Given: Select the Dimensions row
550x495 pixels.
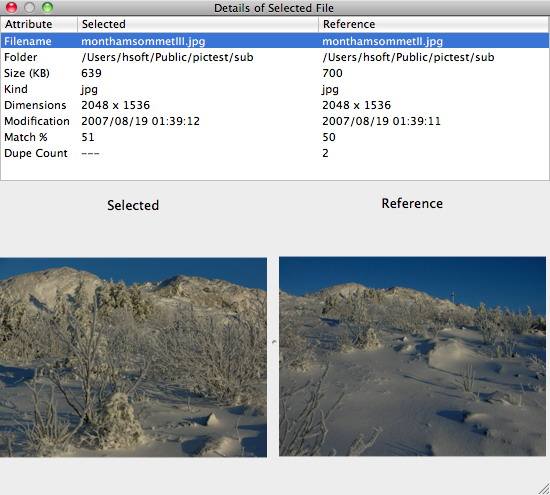Looking at the screenshot, I should [x=275, y=105].
